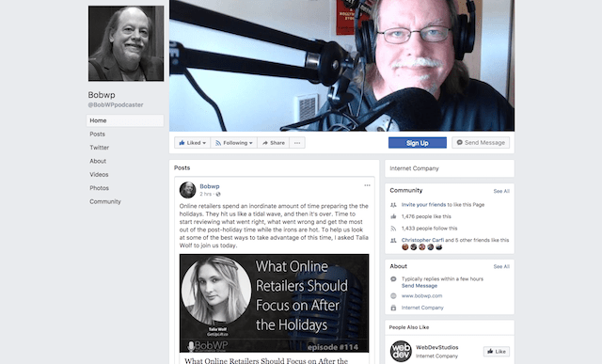Click the 2 hrs post timestamp
602x364 pixels.
[x=207, y=194]
